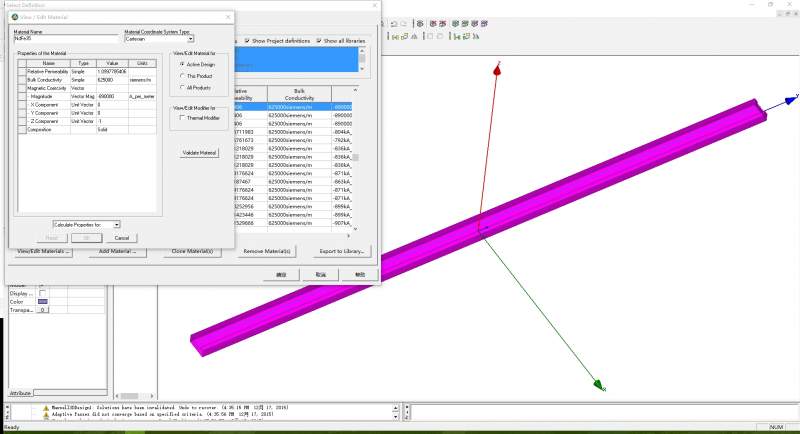Select the material row with -792kA coercivity
Viewport: 800px width, 434px height.
pyautogui.click(x=292, y=140)
